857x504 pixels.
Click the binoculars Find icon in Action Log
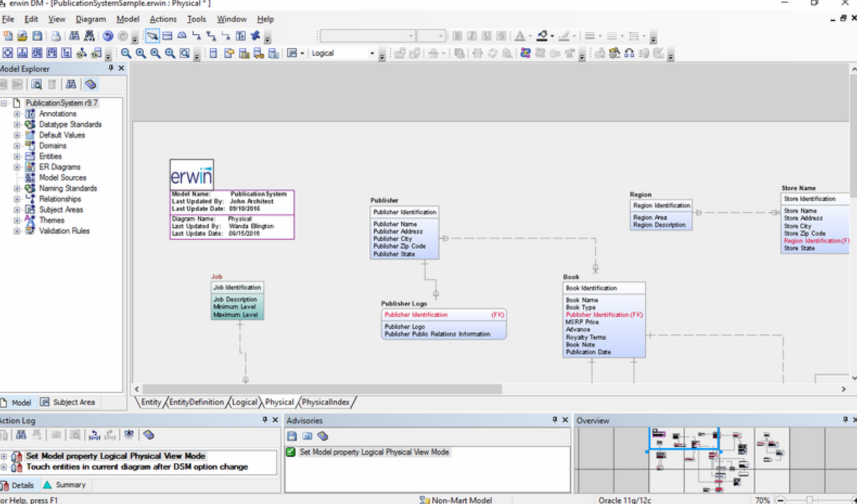tap(21, 435)
